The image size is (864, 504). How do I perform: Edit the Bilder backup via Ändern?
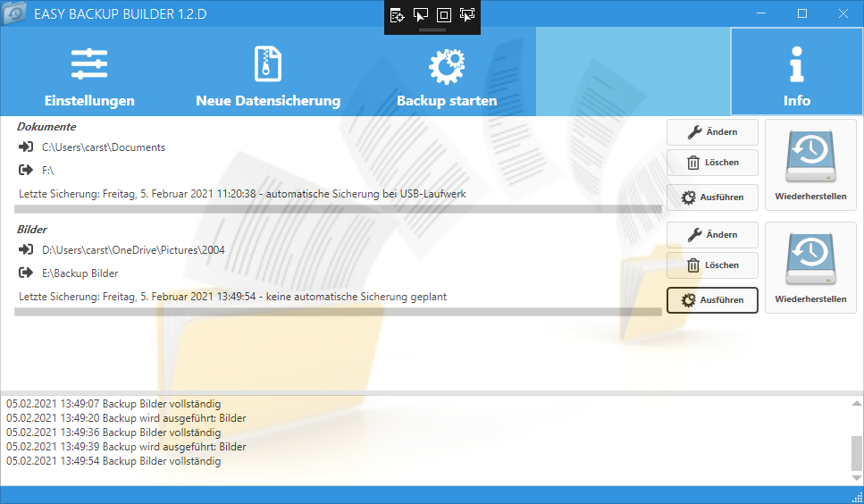[x=712, y=235]
